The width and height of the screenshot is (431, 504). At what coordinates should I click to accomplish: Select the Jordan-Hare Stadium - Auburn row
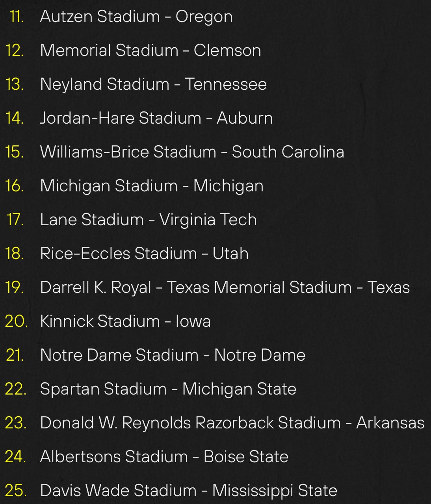coord(156,118)
